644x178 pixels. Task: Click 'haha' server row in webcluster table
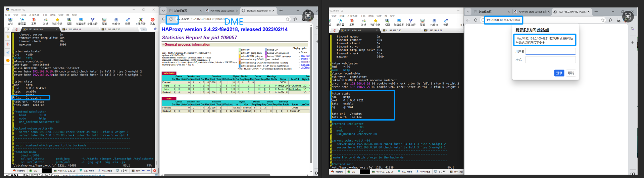pyautogui.click(x=236, y=86)
